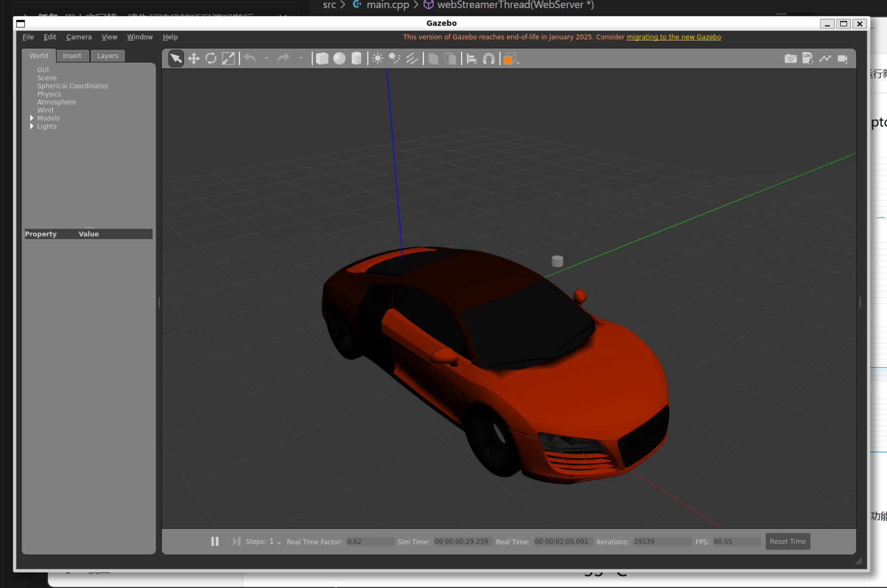Select Physics in the World tree
887x588 pixels.
point(49,94)
